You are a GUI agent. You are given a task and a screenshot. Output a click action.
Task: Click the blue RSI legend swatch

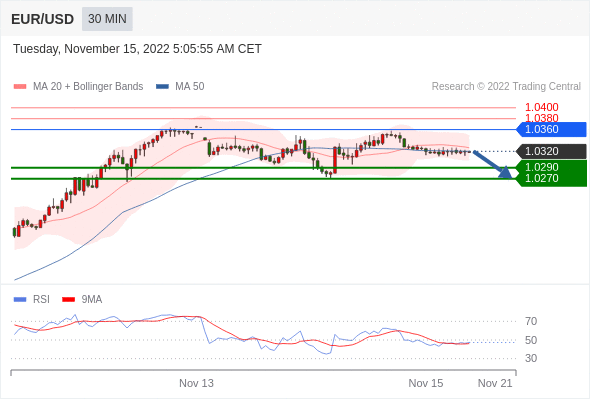pos(20,300)
